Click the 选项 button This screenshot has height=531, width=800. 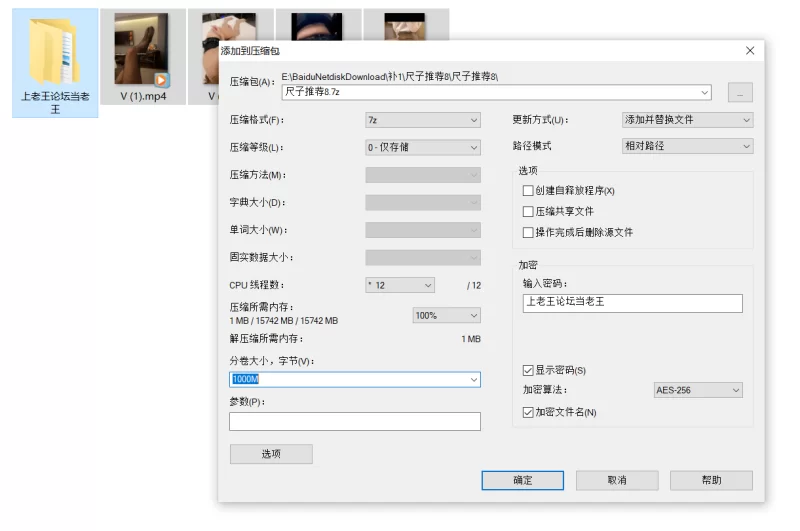click(x=271, y=454)
